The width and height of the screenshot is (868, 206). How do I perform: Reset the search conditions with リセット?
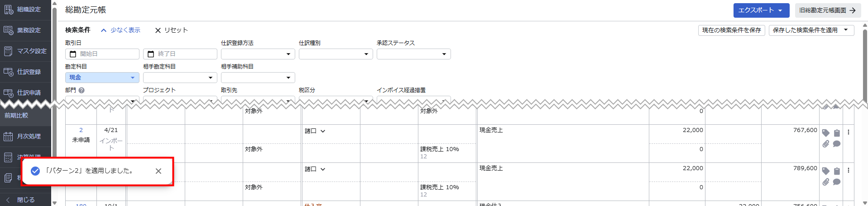[171, 30]
